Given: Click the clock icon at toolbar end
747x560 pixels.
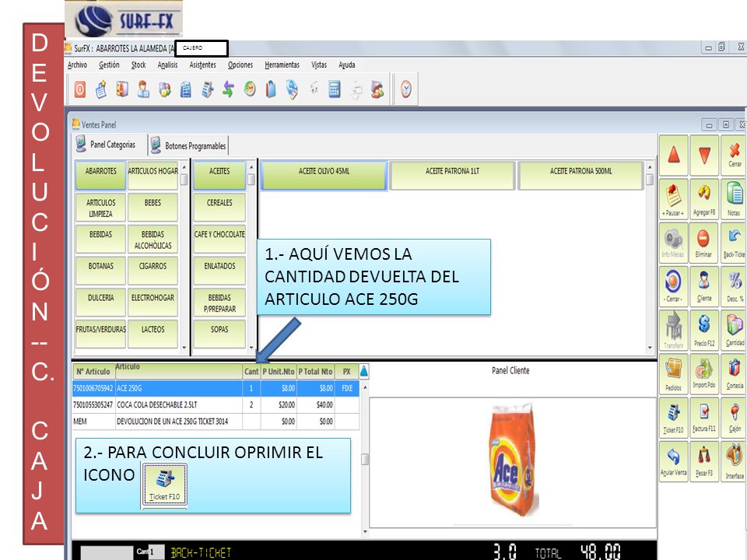Looking at the screenshot, I should 406,89.
